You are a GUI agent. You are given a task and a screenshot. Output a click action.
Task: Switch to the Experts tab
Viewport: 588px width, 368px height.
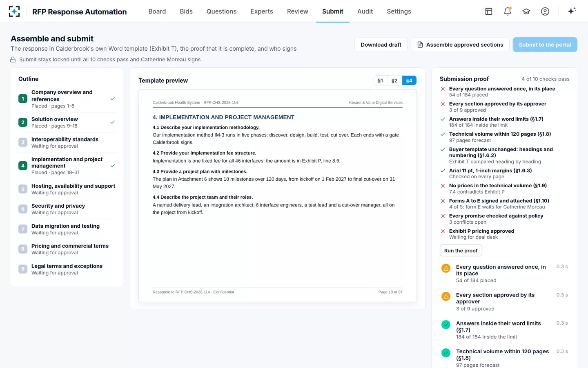pyautogui.click(x=262, y=11)
